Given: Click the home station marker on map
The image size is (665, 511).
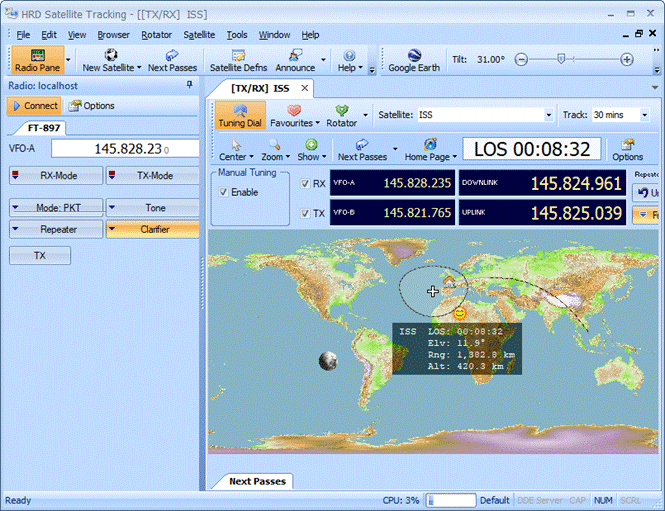Looking at the screenshot, I should point(449,281).
